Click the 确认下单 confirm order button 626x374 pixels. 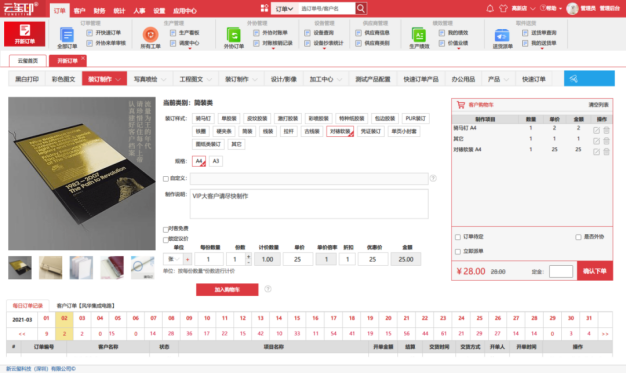click(x=594, y=271)
